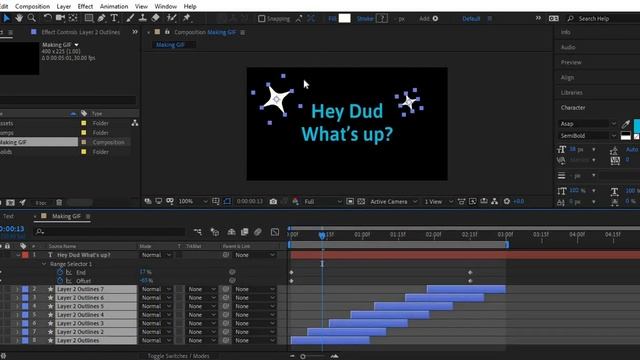Switch to Effect Controls Layer 2 Outlines tab
Screen dimensions: 640x360
(81, 32)
